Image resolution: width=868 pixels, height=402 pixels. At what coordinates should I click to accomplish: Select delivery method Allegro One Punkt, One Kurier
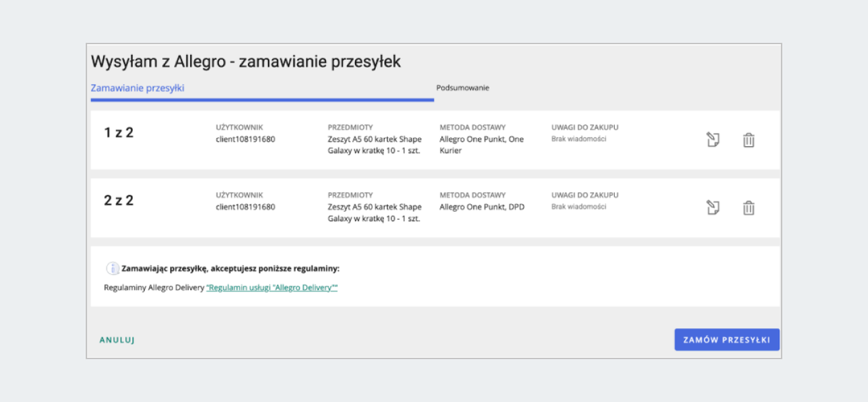pyautogui.click(x=481, y=145)
